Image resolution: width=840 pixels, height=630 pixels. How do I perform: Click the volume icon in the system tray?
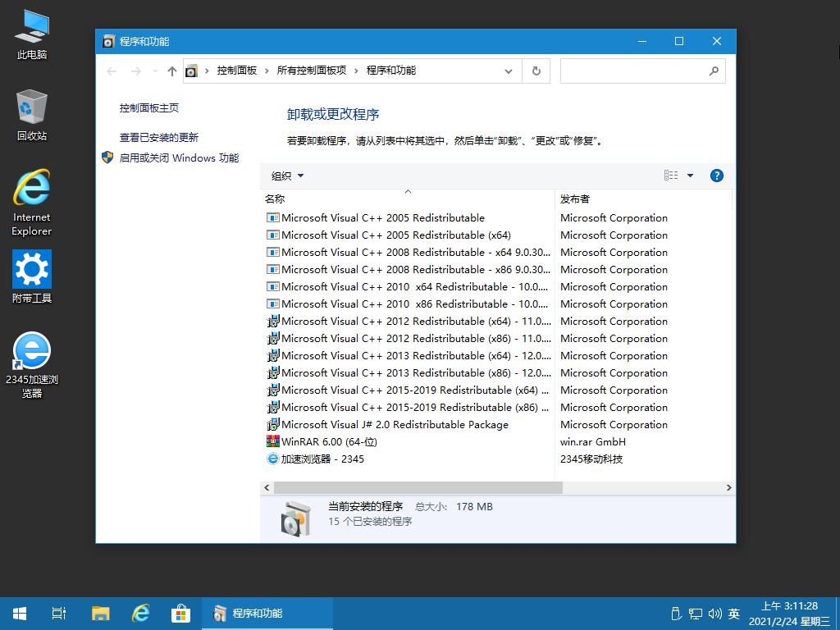714,614
